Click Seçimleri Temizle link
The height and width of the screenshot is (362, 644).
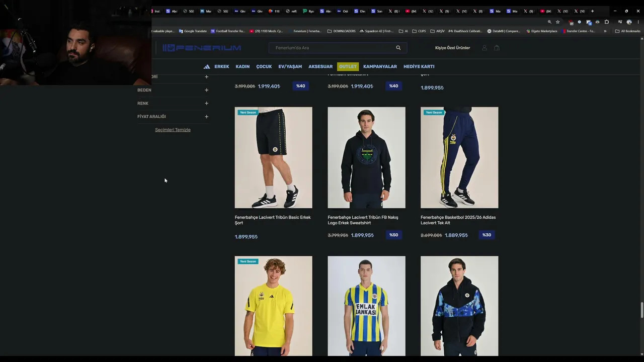pyautogui.click(x=173, y=130)
